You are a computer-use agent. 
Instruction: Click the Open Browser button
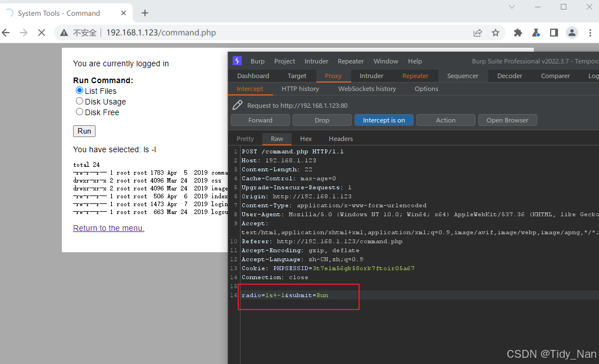coord(507,120)
